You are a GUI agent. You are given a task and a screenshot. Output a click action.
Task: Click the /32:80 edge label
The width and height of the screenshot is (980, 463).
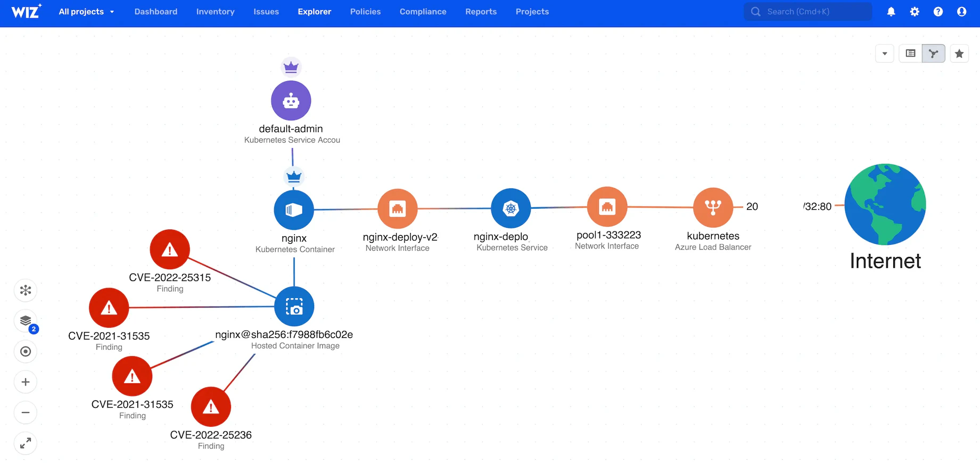tap(818, 206)
